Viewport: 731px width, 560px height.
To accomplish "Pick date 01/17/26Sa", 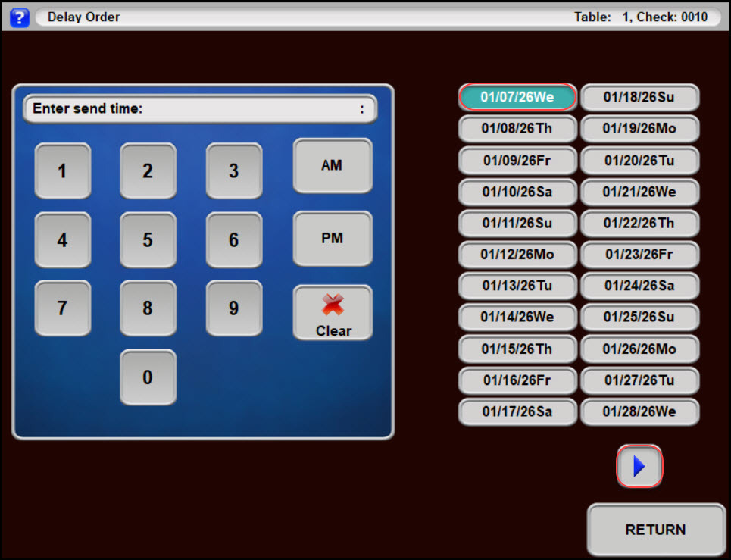I will pyautogui.click(x=517, y=412).
